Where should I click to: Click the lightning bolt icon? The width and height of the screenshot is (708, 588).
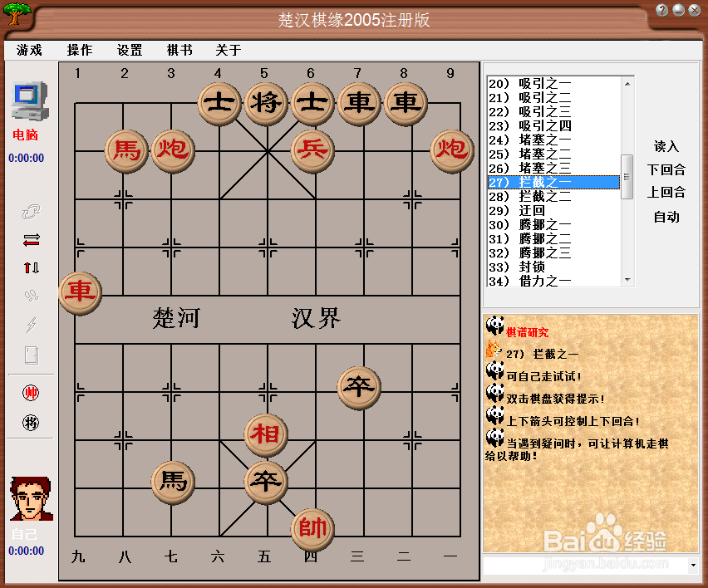31,325
